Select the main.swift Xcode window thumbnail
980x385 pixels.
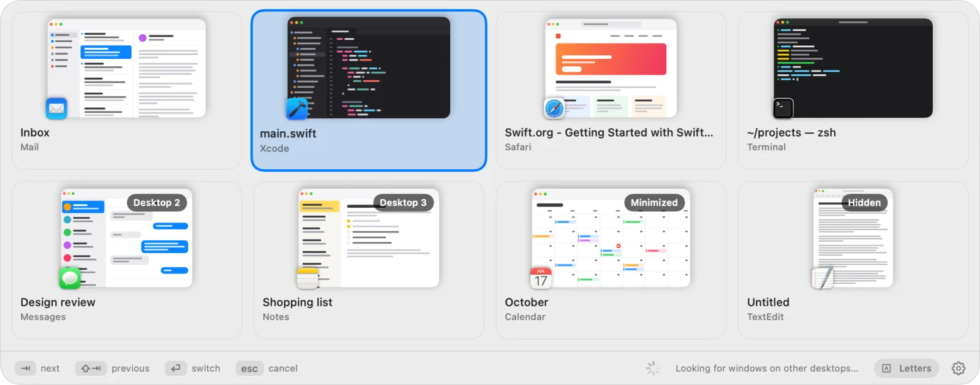point(369,67)
